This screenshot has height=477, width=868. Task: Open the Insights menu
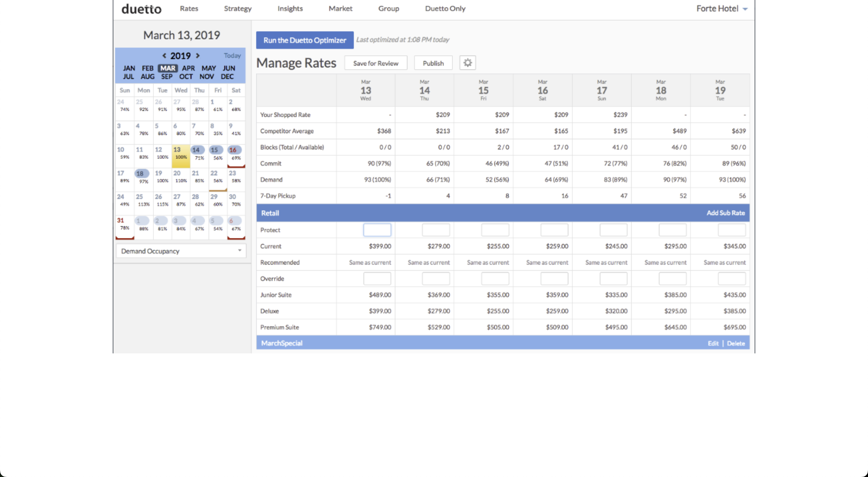pyautogui.click(x=290, y=8)
